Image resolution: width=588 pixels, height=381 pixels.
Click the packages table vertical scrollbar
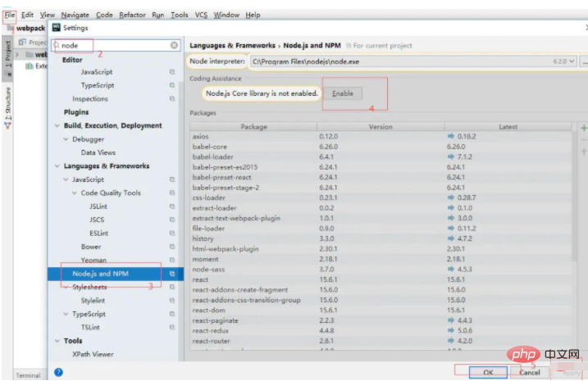pyautogui.click(x=574, y=197)
